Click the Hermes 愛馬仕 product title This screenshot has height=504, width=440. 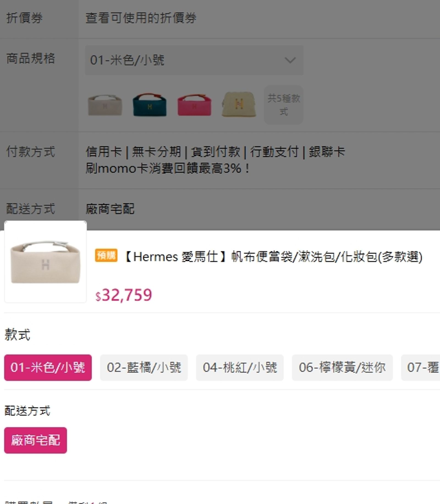point(272,257)
